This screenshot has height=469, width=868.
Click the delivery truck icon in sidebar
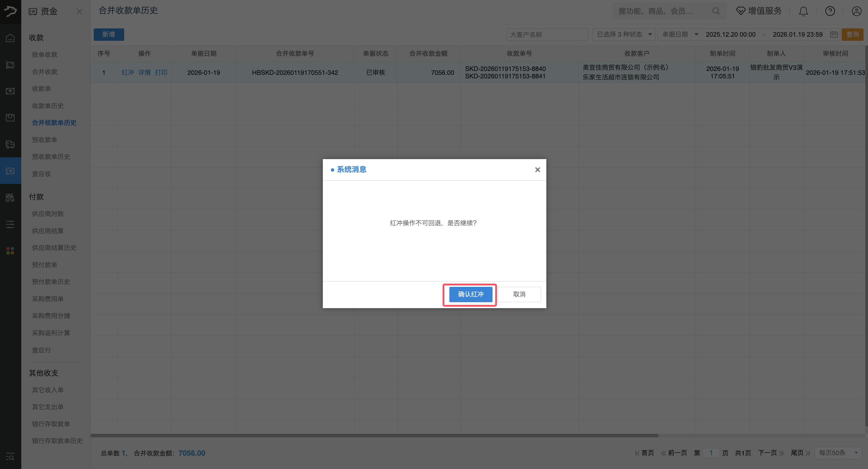(10, 145)
